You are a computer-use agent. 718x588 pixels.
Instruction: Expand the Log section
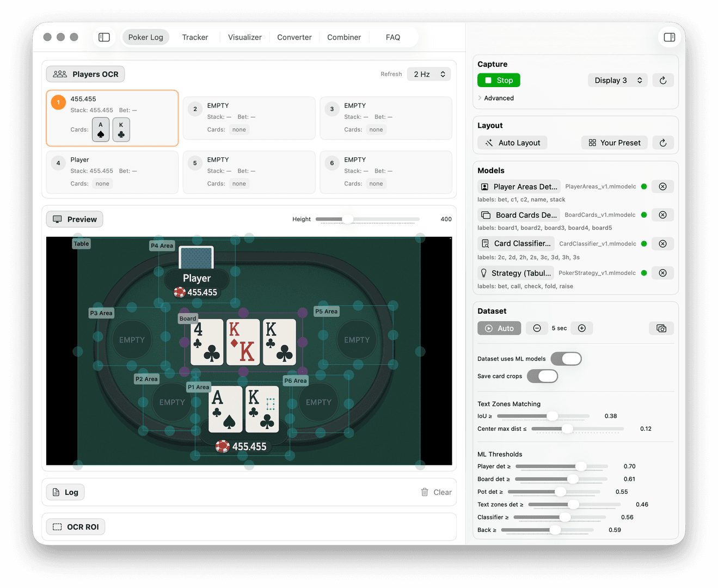65,492
